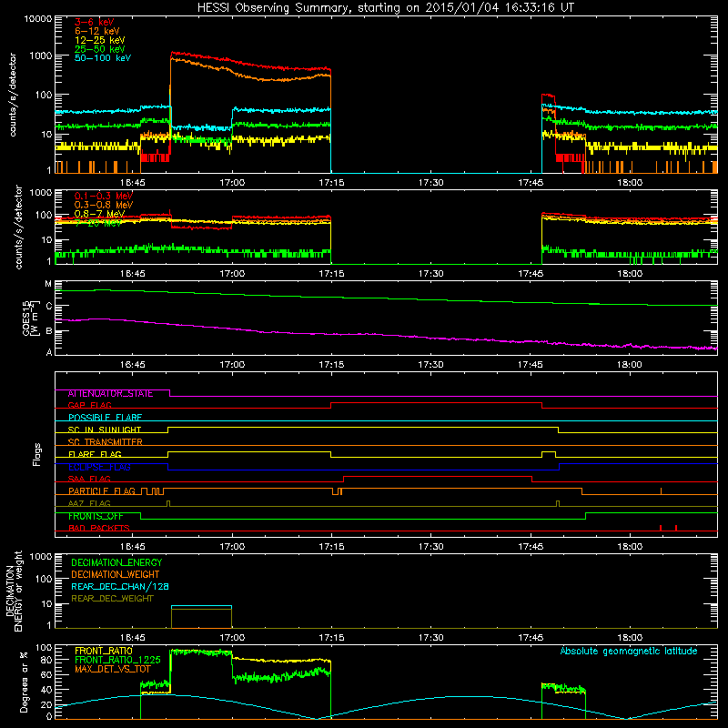Click the REAR_DEC_WEIGHT legend label

click(x=112, y=599)
